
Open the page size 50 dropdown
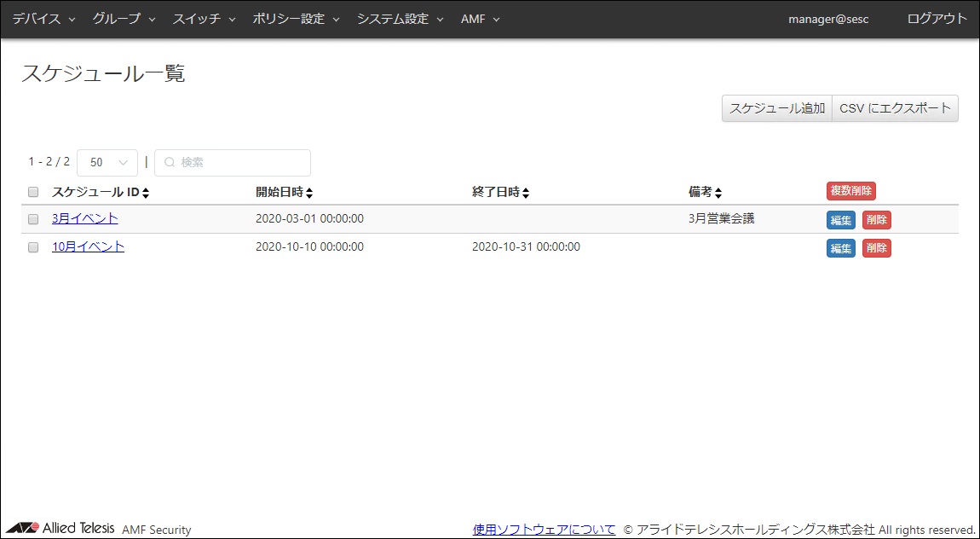coord(107,162)
